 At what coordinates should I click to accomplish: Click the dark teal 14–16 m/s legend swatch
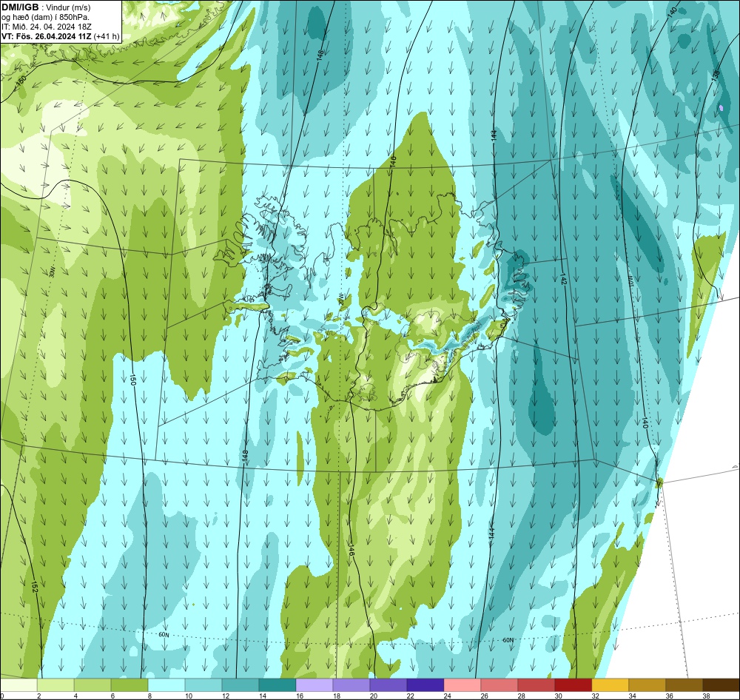[277, 685]
